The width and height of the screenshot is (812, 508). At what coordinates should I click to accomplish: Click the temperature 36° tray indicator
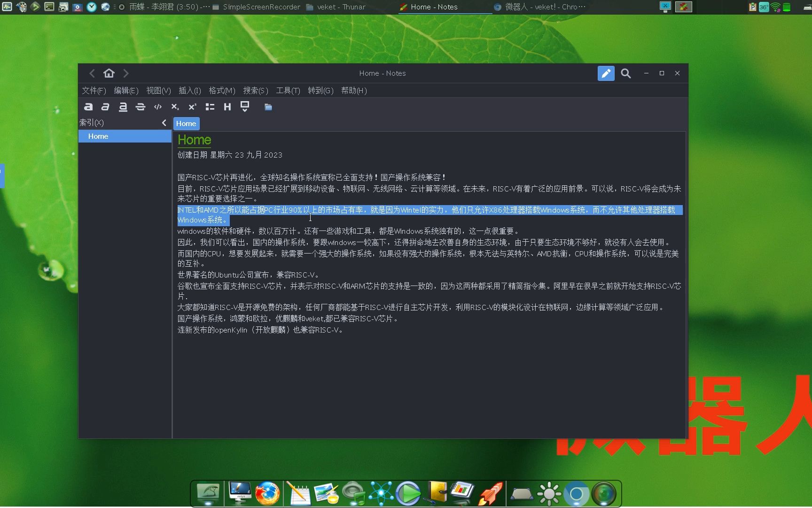click(x=764, y=7)
